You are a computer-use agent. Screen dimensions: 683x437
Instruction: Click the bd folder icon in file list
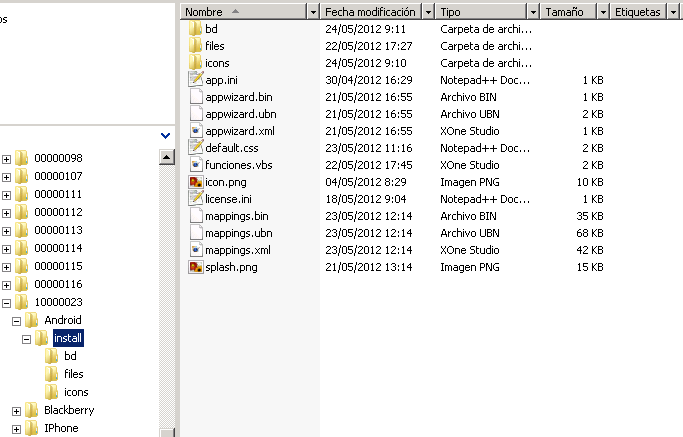[x=196, y=29]
